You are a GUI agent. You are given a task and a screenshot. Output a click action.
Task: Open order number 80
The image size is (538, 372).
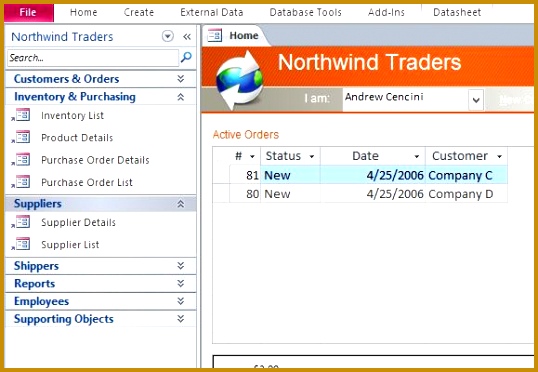[x=245, y=194]
